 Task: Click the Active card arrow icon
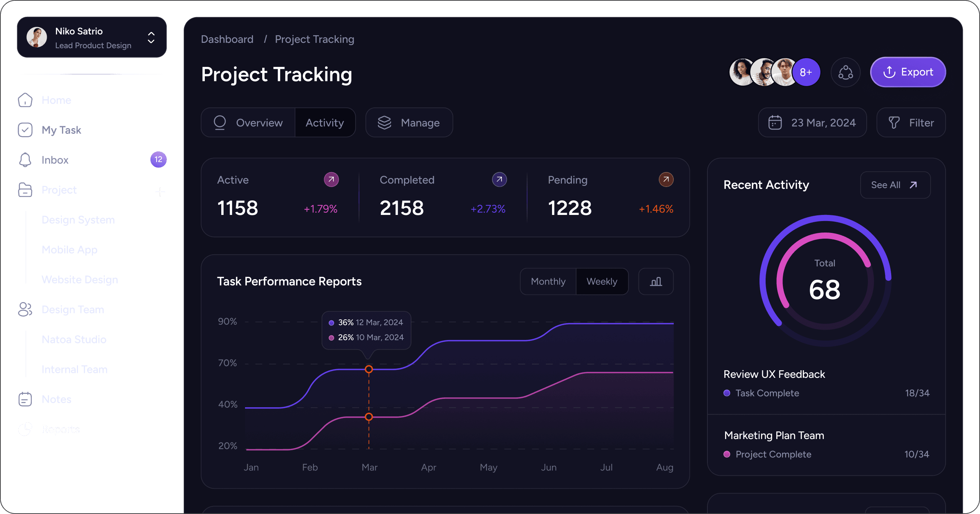click(x=331, y=179)
